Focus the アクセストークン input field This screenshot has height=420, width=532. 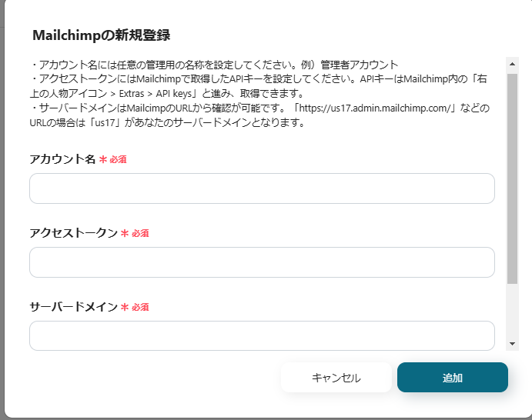pos(262,262)
